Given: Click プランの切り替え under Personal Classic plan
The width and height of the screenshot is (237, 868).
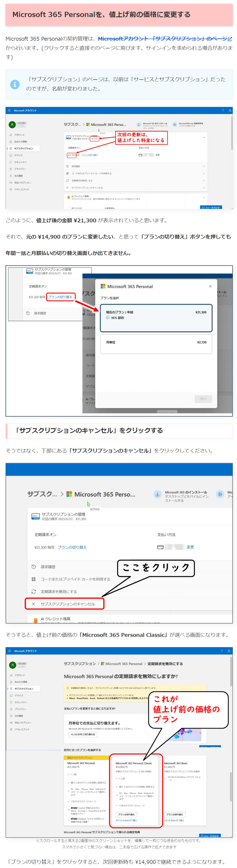Looking at the screenshot, I should (x=126, y=814).
